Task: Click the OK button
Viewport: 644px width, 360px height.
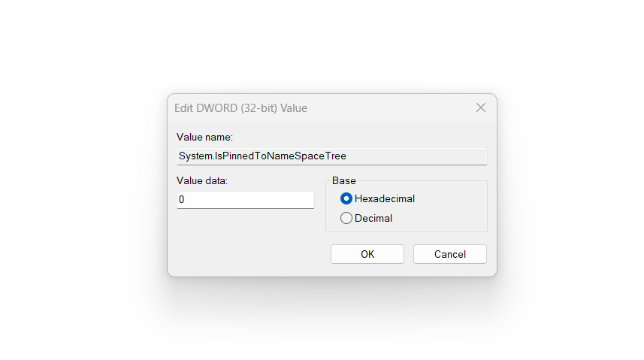Action: pyautogui.click(x=367, y=254)
